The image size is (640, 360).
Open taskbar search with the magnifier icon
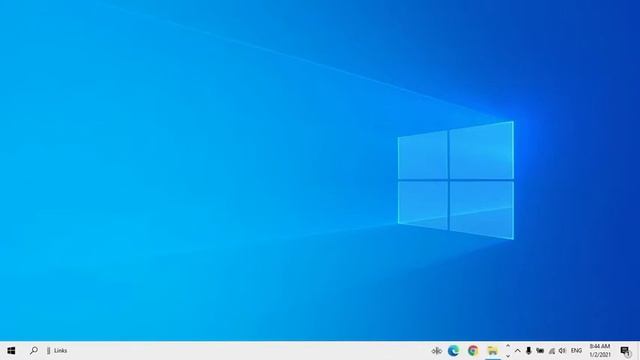[34, 351]
